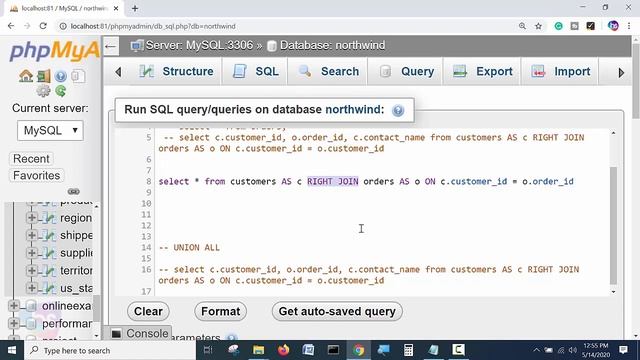
Task: Open the Current server MySQL dropdown
Action: (x=50, y=131)
